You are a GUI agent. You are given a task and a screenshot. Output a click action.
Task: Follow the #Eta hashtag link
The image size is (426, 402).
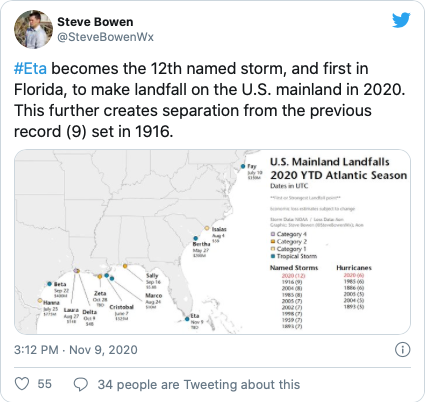point(30,69)
